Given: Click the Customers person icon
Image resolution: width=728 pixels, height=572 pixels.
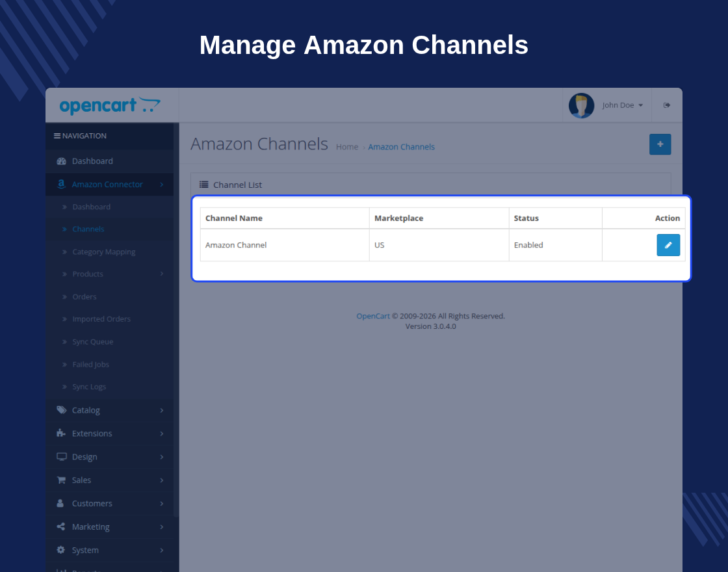Looking at the screenshot, I should pyautogui.click(x=60, y=503).
